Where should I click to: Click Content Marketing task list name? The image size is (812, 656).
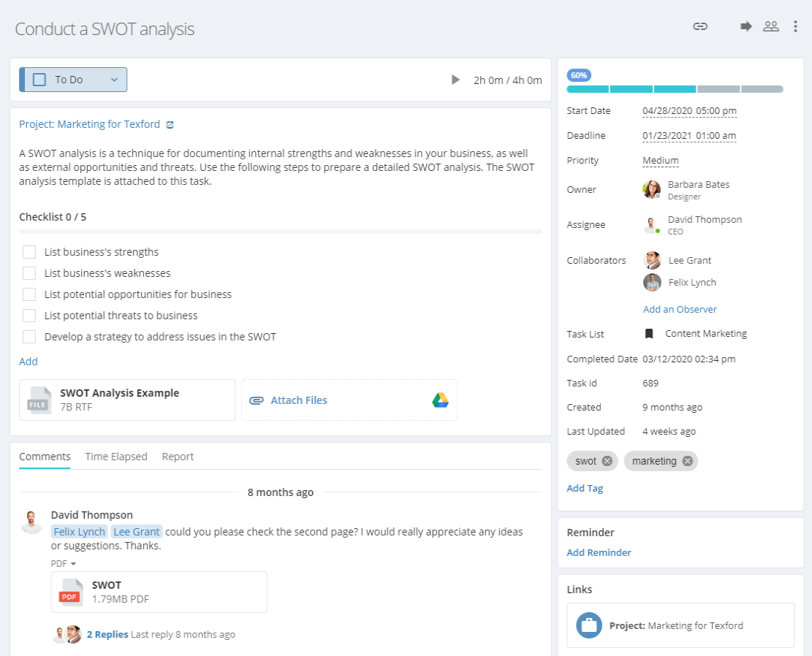click(706, 334)
